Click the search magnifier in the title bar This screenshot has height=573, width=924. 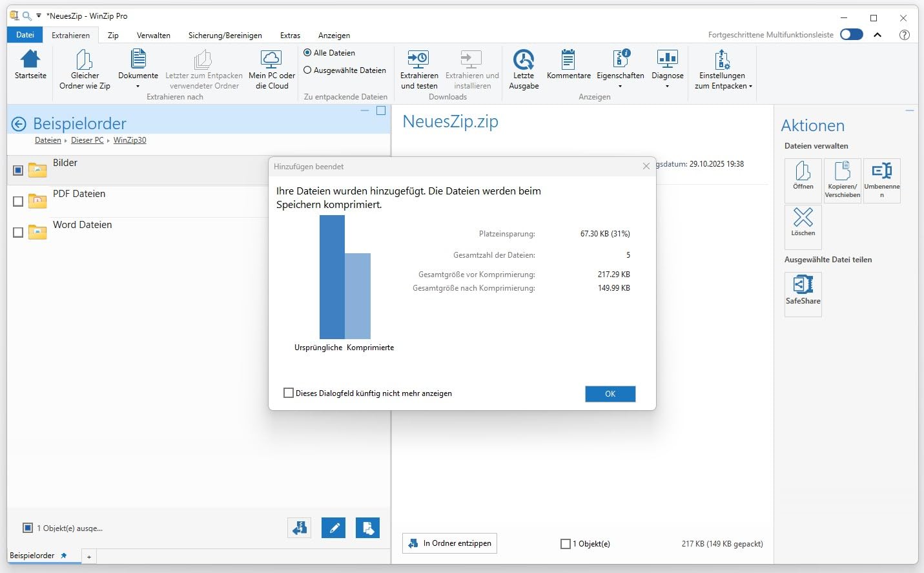pos(26,16)
